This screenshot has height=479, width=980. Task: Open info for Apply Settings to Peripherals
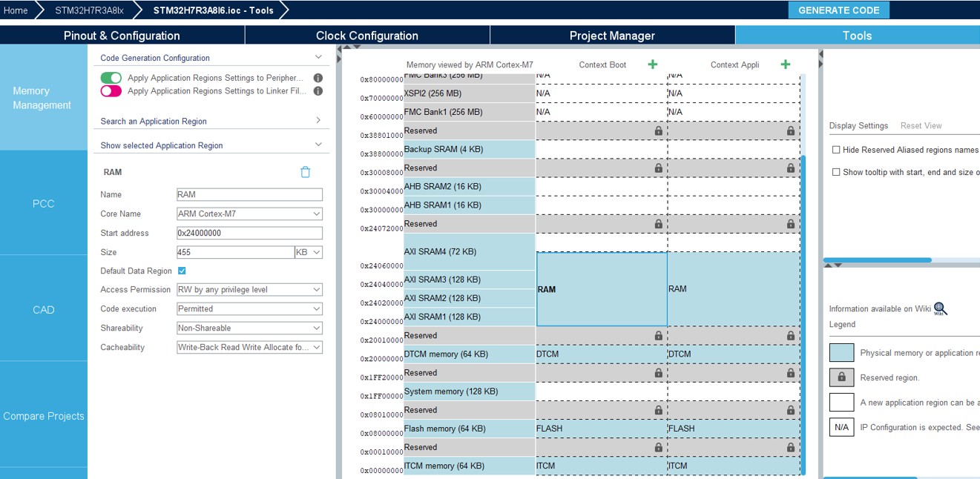318,78
